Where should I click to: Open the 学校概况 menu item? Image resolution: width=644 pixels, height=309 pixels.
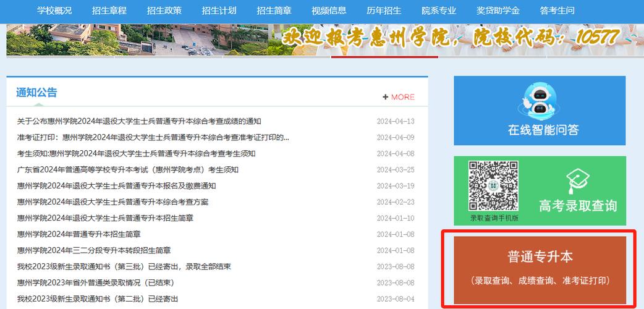(54, 11)
